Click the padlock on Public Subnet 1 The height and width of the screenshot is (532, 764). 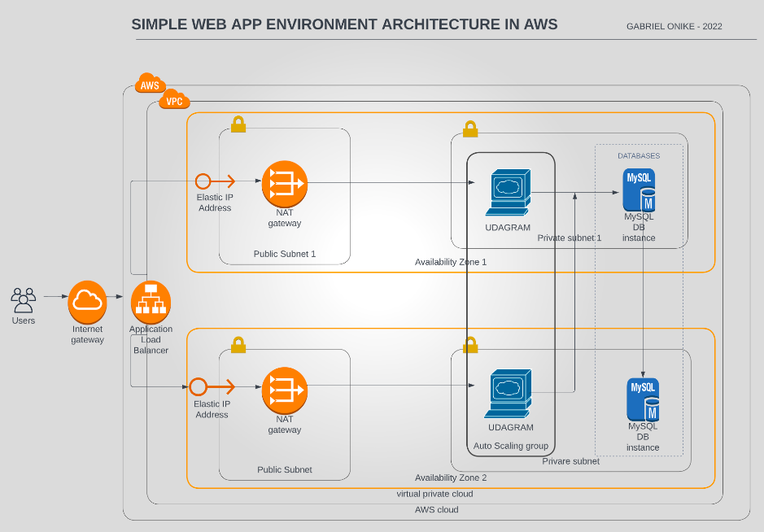point(238,124)
